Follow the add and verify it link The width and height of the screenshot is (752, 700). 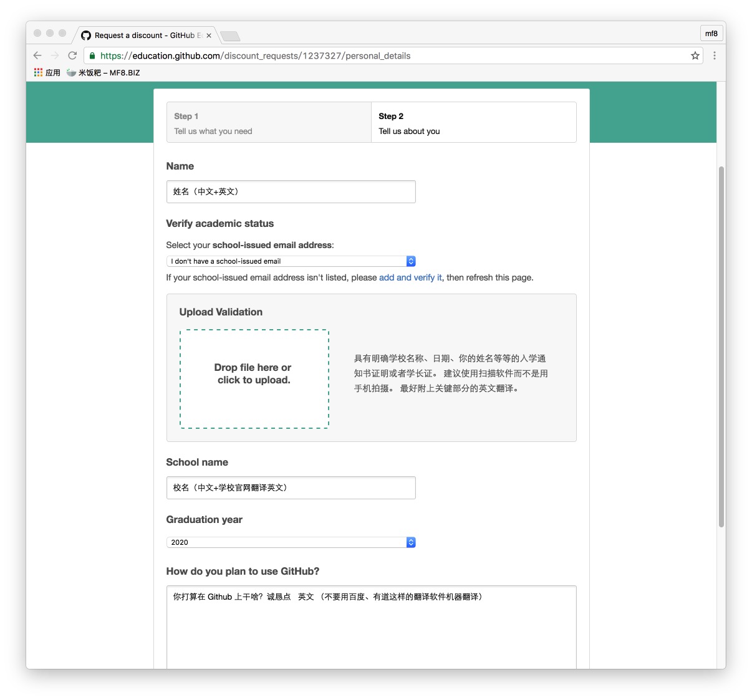(x=410, y=277)
